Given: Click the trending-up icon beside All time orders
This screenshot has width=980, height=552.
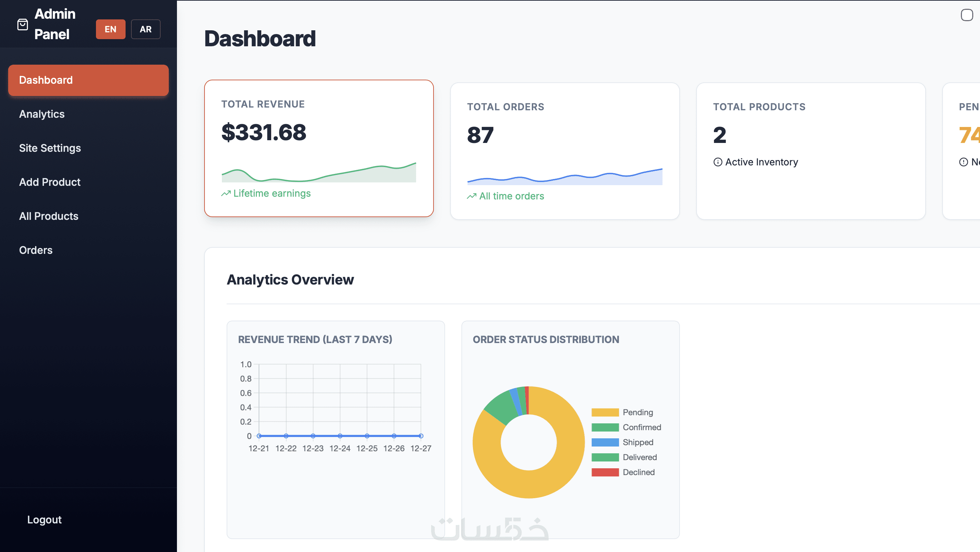Looking at the screenshot, I should tap(472, 196).
